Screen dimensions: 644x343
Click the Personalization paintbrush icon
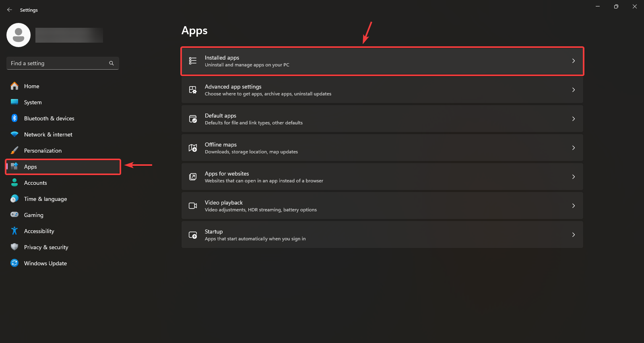click(x=14, y=151)
